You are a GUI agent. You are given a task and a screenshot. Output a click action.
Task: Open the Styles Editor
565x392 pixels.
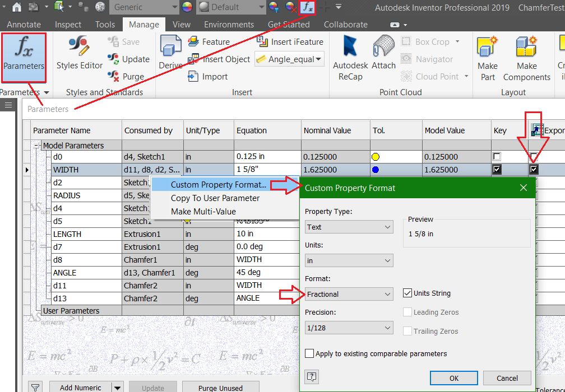79,53
